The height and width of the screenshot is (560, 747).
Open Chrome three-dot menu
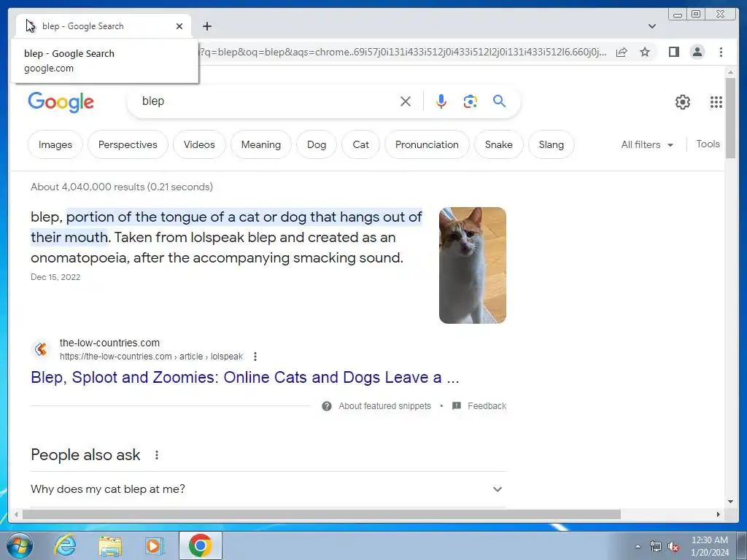click(721, 52)
